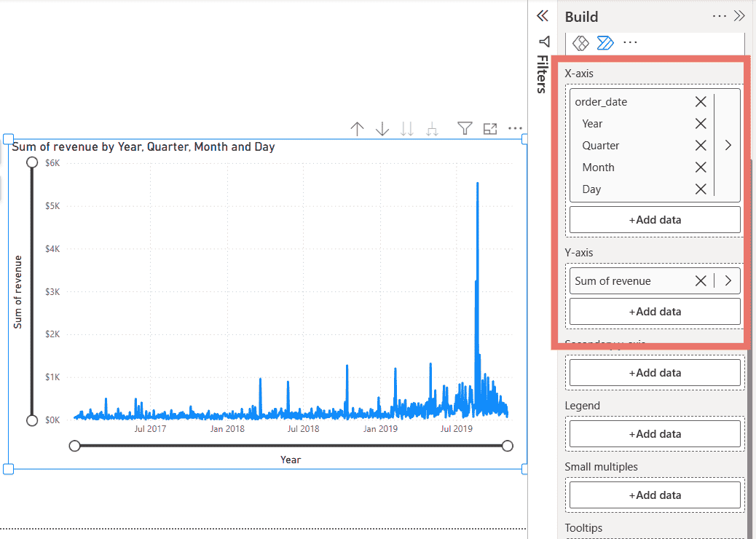Remove Month from date hierarchy
This screenshot has height=539, width=756.
pyautogui.click(x=701, y=168)
